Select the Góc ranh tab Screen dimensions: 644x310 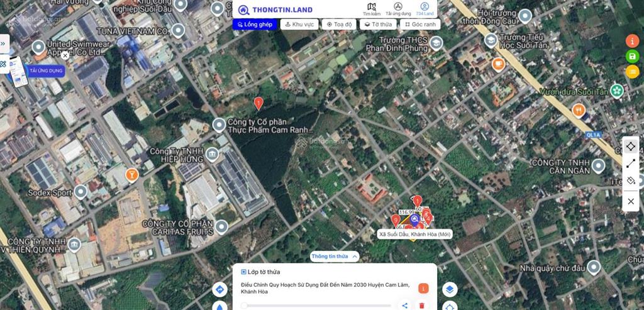[x=420, y=25]
